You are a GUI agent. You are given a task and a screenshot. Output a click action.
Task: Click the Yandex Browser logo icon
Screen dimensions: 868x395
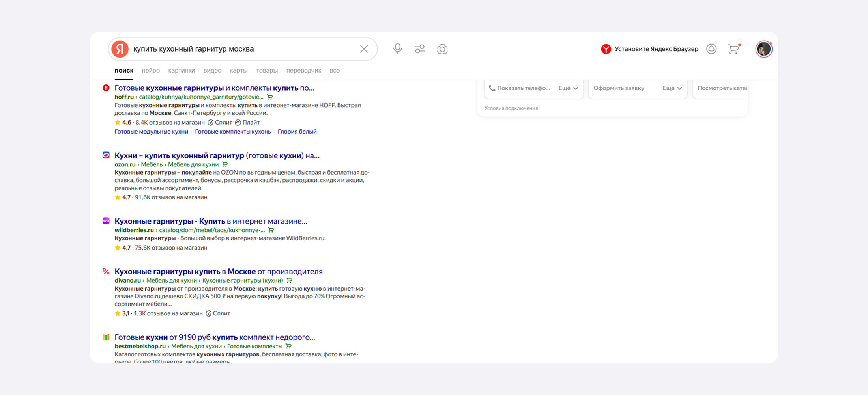[x=606, y=49]
